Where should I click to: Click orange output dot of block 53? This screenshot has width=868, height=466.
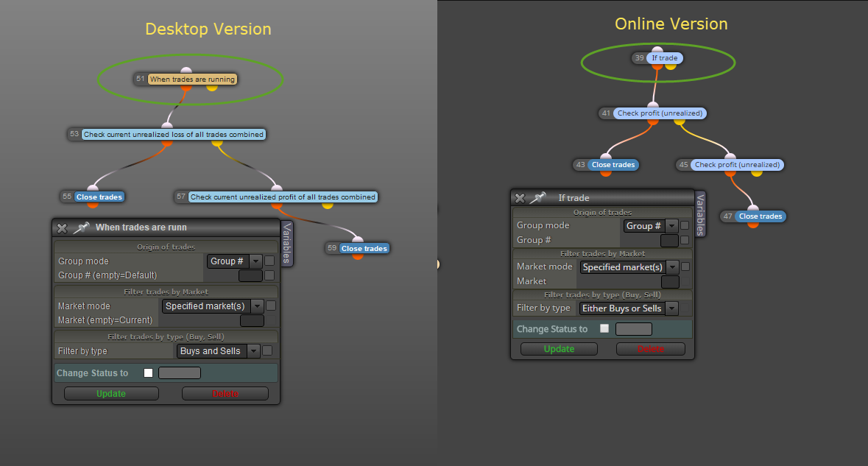(166, 143)
